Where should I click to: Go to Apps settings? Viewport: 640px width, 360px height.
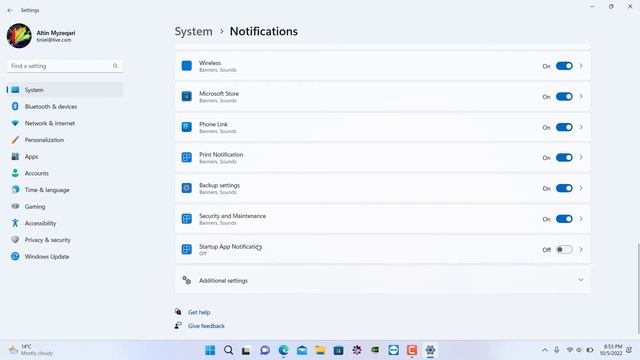click(65, 157)
